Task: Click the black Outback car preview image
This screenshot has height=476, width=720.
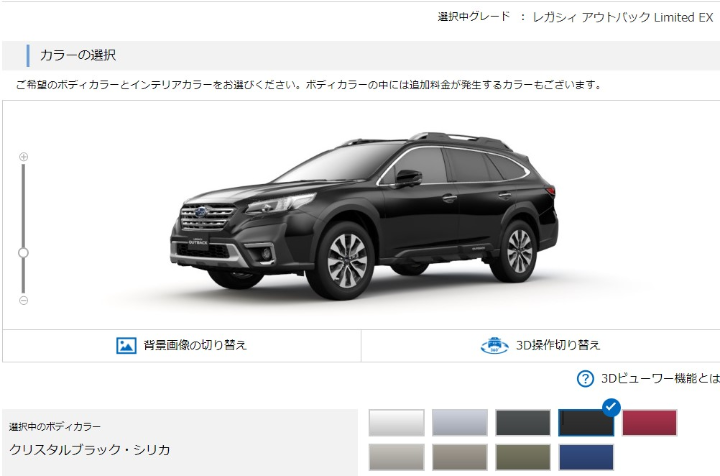Action: click(x=364, y=216)
